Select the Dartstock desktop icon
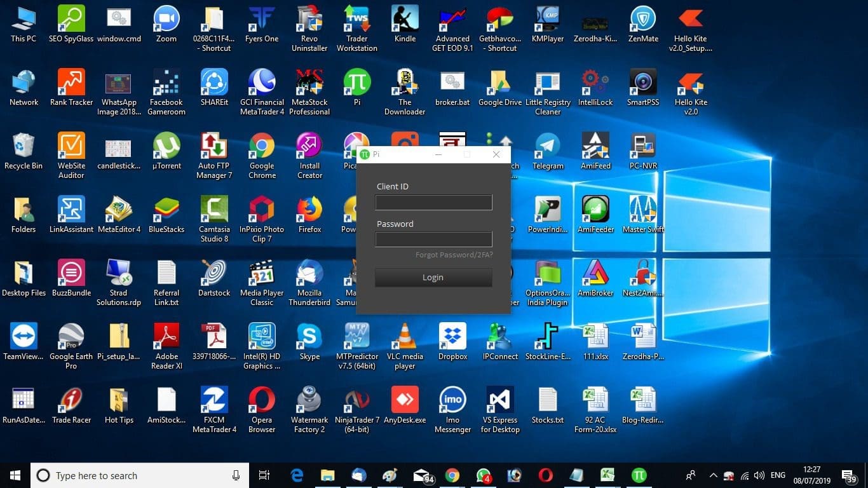This screenshot has height=488, width=868. (x=214, y=278)
